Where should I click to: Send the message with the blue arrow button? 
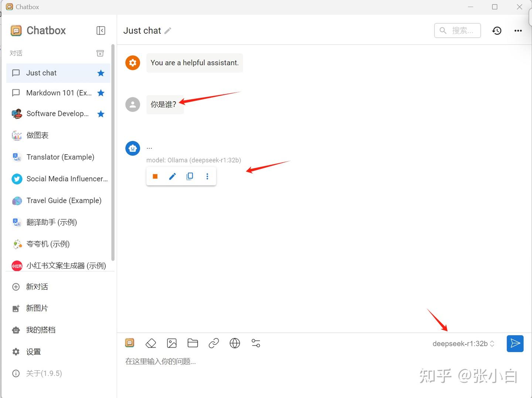515,344
